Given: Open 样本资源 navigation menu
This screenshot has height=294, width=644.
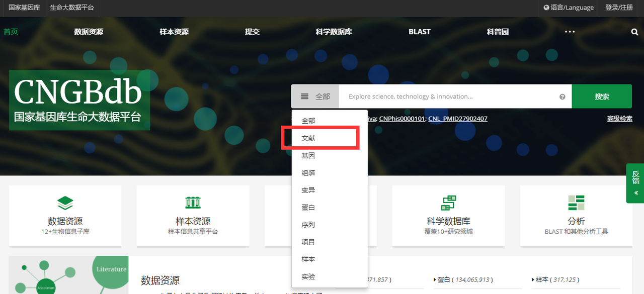Looking at the screenshot, I should (x=174, y=32).
